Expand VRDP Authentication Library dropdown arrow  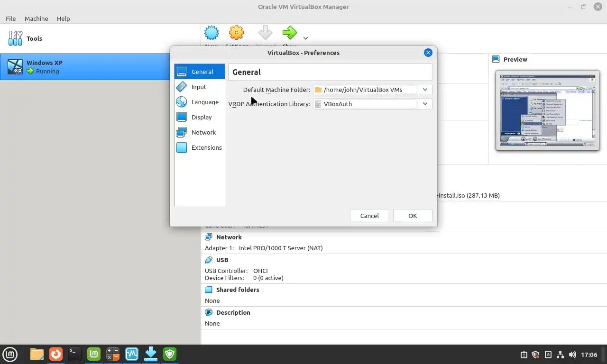coord(425,104)
